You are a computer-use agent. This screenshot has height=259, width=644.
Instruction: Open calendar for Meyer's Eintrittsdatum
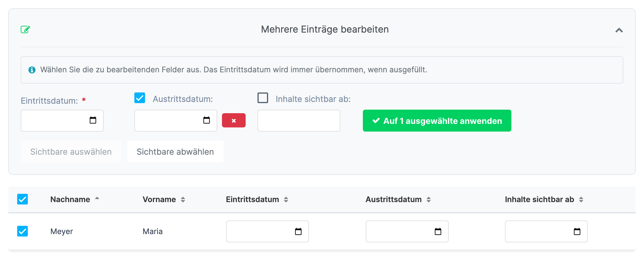[298, 231]
